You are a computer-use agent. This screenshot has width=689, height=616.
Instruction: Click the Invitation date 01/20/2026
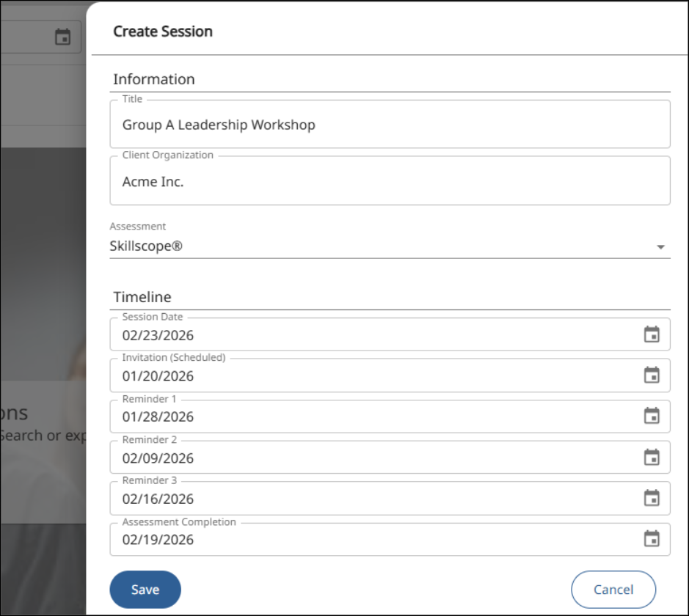click(158, 376)
